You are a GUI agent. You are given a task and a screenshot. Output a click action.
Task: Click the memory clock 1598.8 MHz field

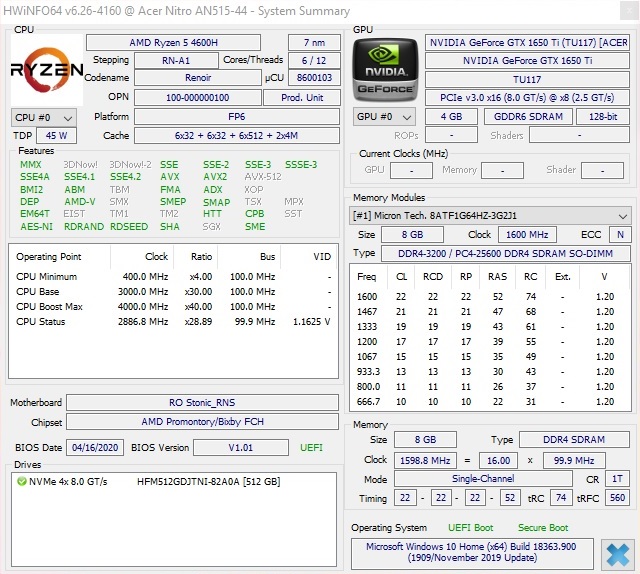425,461
